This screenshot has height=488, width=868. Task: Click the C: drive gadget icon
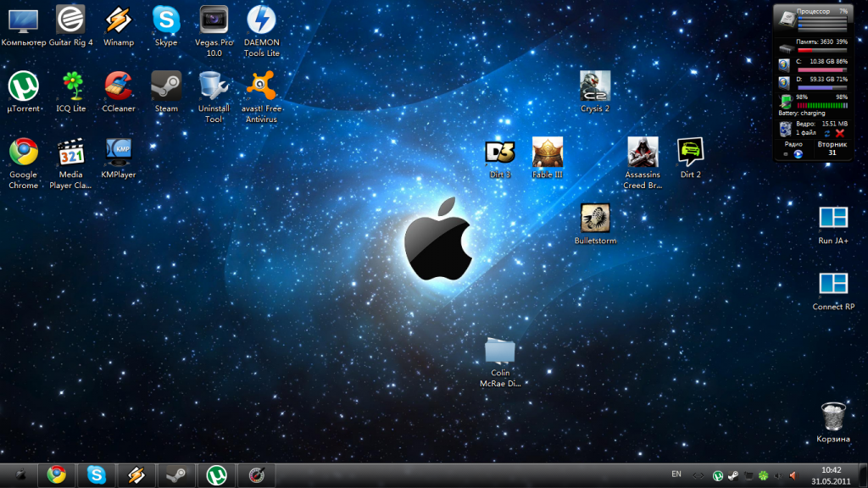(x=784, y=65)
